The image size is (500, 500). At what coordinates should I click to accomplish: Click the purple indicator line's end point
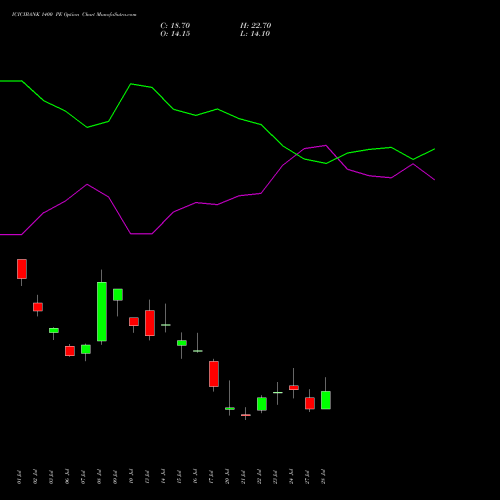tap(435, 180)
